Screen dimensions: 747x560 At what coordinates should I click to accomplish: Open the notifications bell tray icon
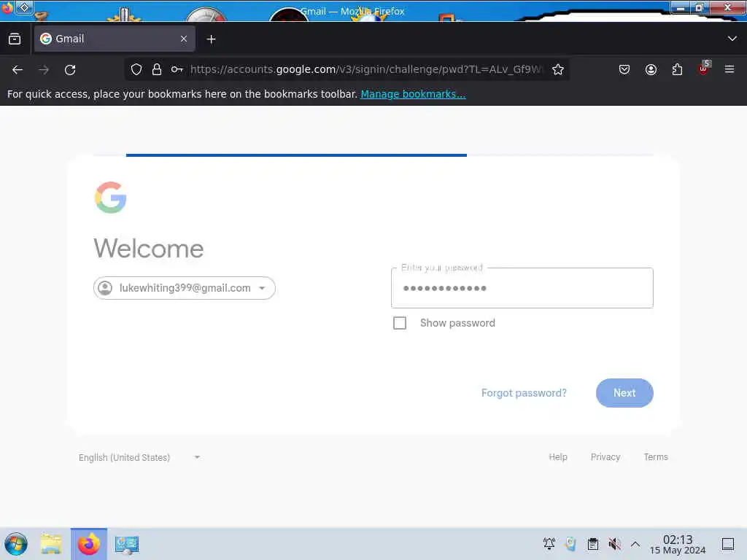pos(549,544)
